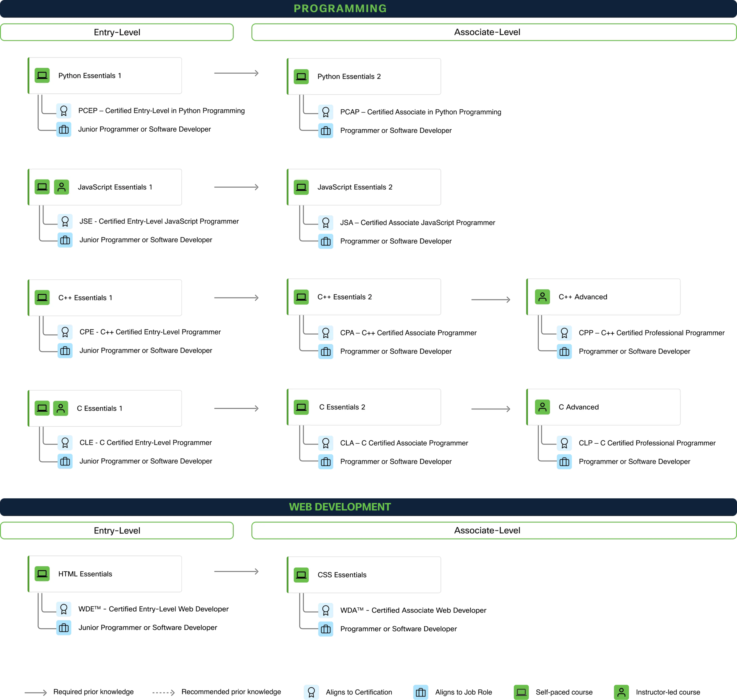Open JSA – Certified Associate JavaScript Programmer link
This screenshot has height=700, width=737.
pyautogui.click(x=417, y=223)
